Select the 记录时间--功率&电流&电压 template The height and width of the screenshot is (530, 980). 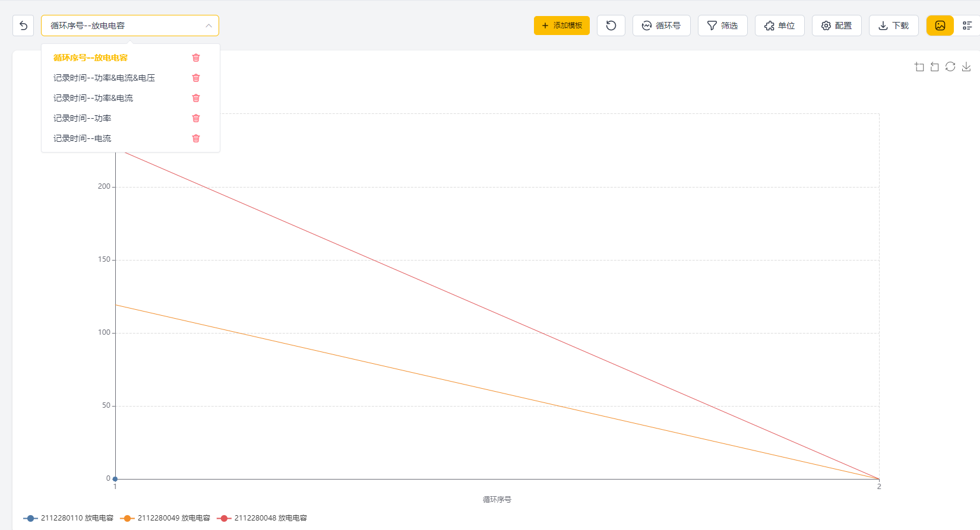tap(104, 78)
